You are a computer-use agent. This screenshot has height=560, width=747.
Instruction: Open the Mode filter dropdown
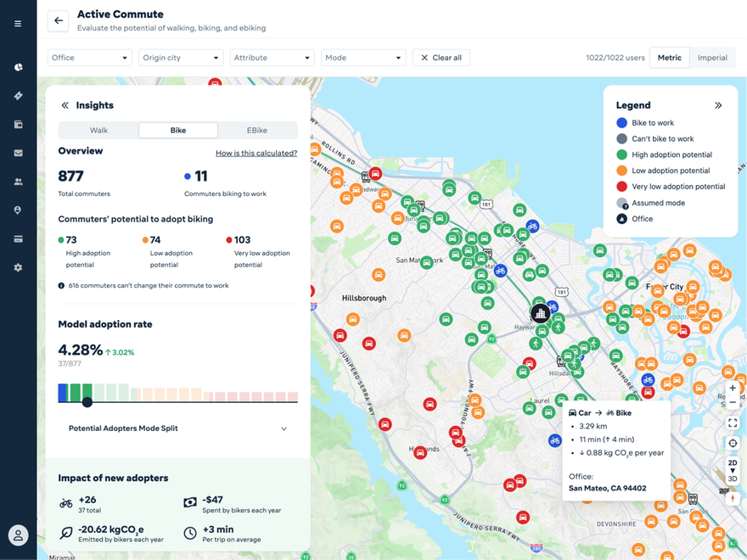(x=363, y=57)
